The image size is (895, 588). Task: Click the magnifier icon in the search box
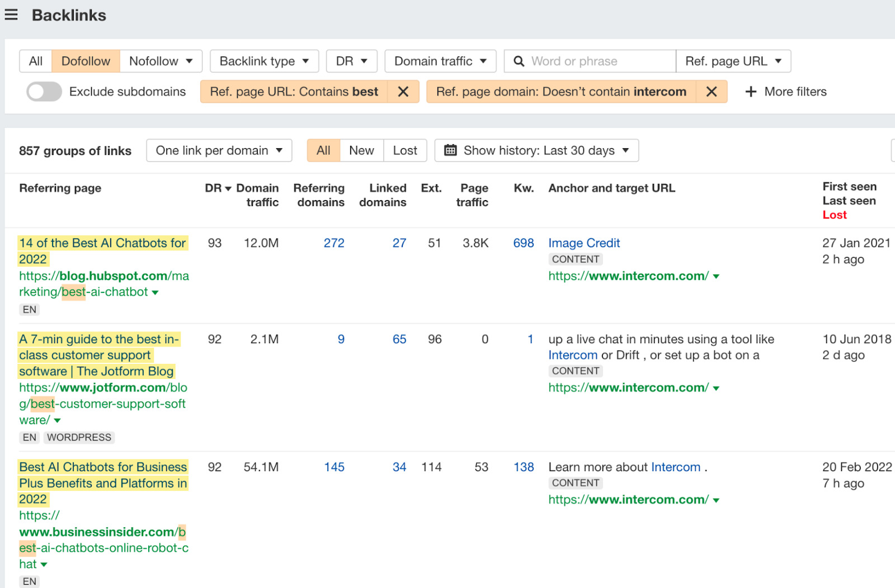520,61
